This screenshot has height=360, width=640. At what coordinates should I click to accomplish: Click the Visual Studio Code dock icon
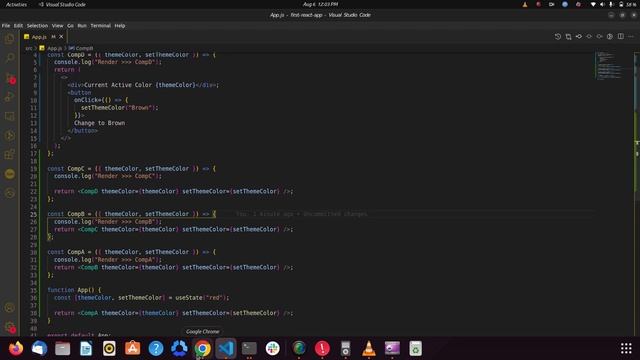(226, 348)
